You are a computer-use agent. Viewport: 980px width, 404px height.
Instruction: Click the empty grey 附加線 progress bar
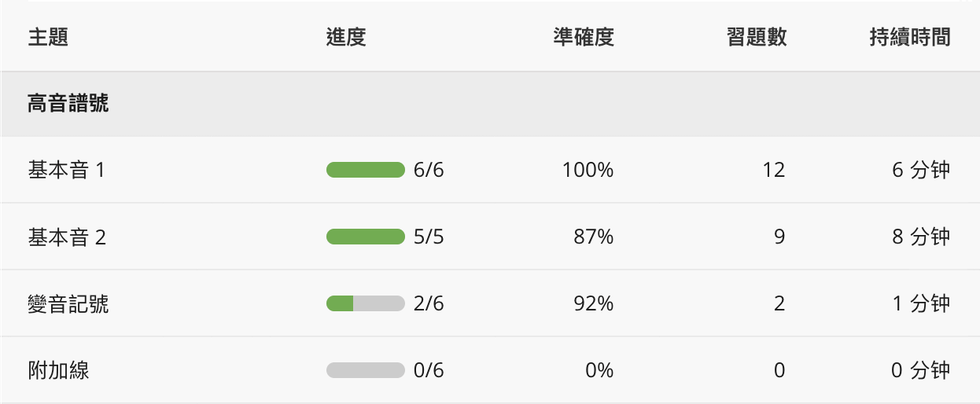[365, 370]
